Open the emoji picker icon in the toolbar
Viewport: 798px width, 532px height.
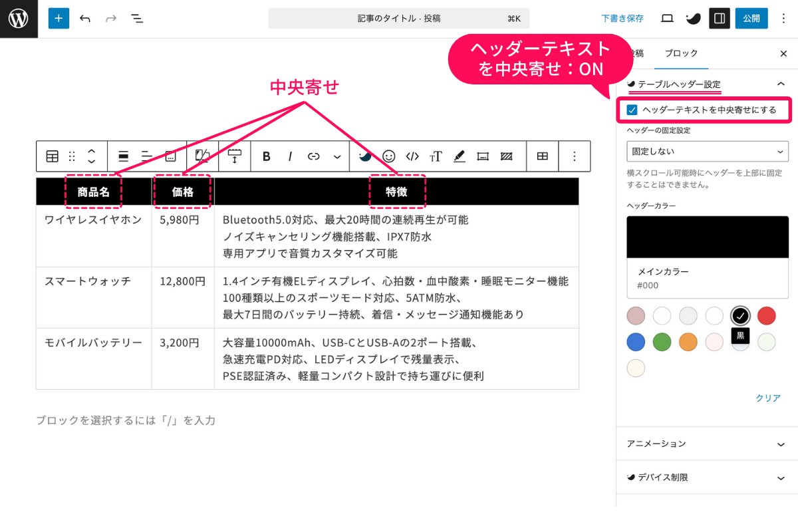coord(388,156)
